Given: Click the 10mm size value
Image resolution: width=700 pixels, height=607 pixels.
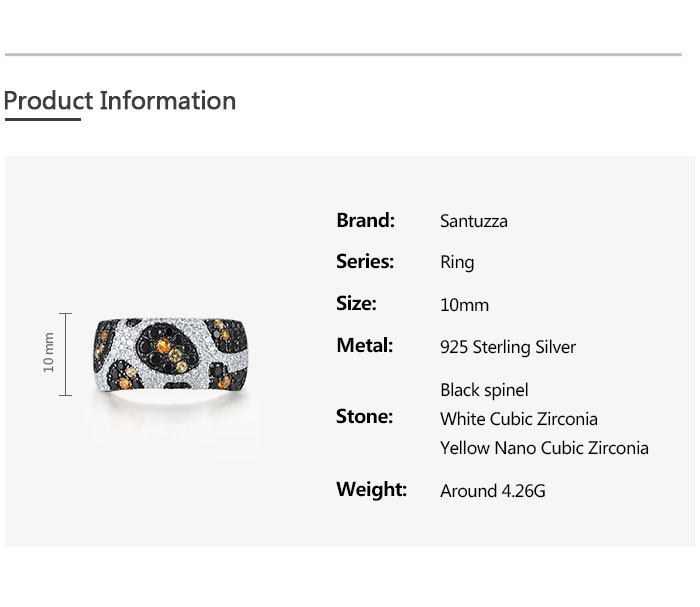Looking at the screenshot, I should tap(464, 305).
